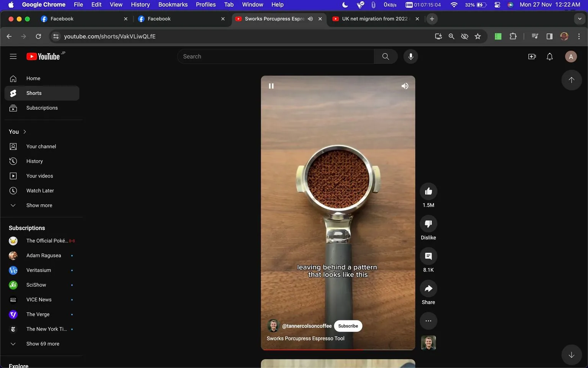Pause the playing Short
The height and width of the screenshot is (368, 588).
[271, 85]
